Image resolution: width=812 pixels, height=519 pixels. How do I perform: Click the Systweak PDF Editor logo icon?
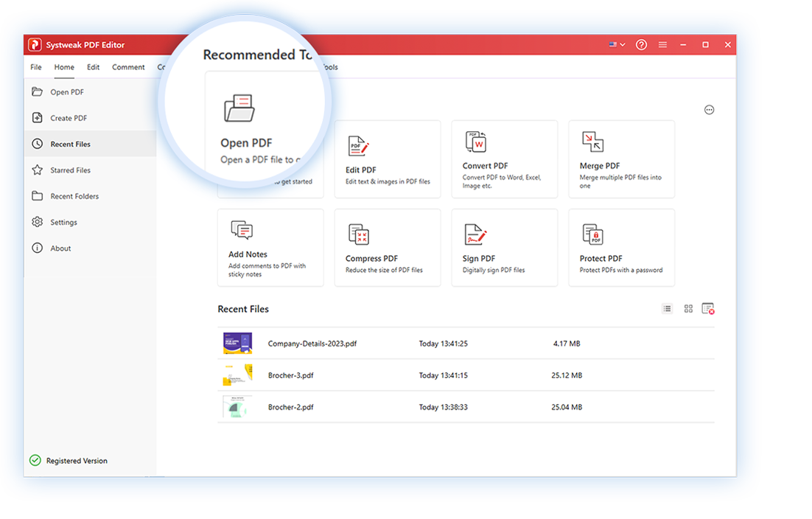[x=35, y=44]
